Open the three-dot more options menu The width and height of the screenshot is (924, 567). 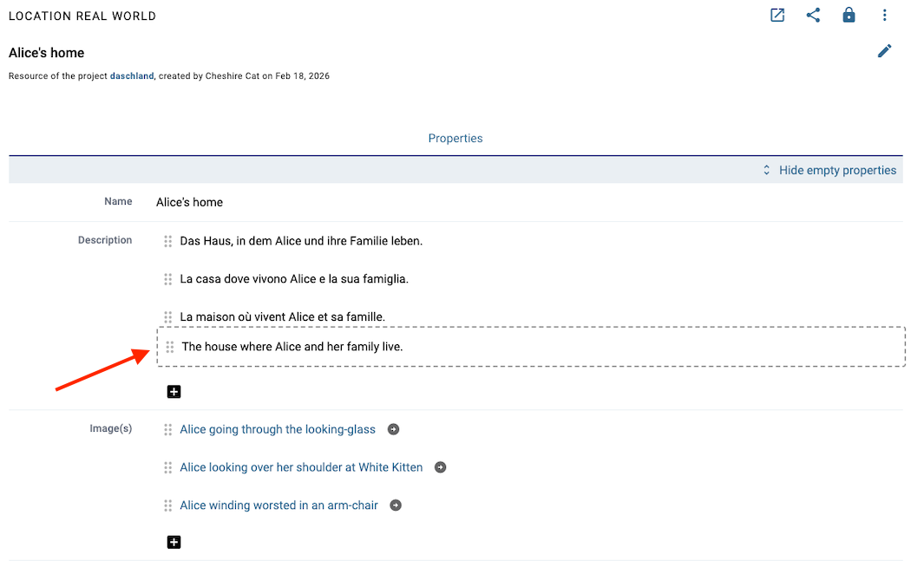coord(884,16)
